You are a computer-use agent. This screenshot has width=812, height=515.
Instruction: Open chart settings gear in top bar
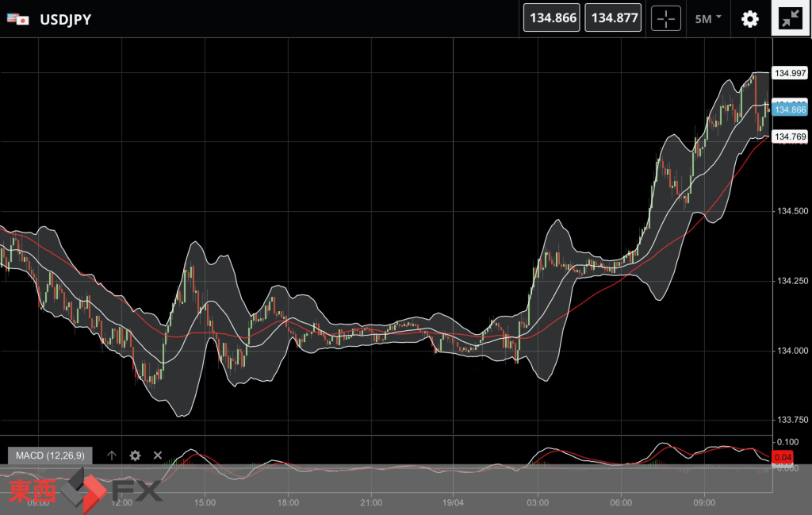tap(750, 19)
